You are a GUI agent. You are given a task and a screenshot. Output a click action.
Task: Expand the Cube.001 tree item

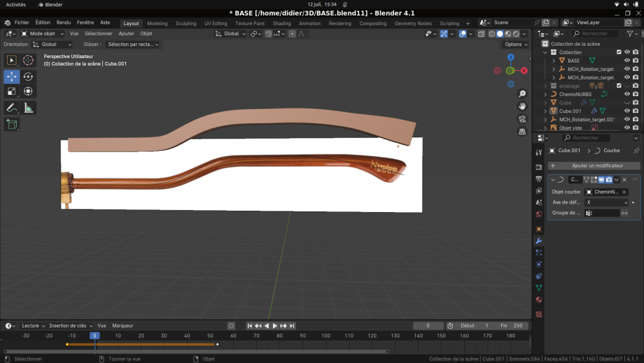pyautogui.click(x=545, y=111)
